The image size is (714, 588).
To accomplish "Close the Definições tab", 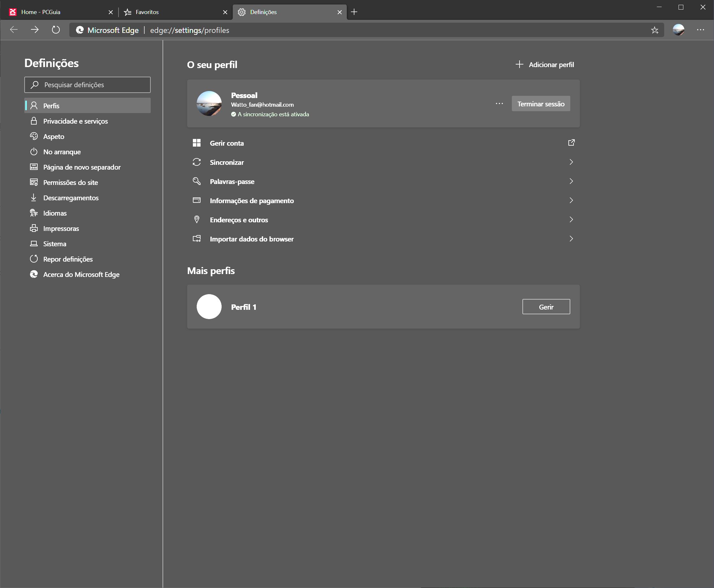I will pyautogui.click(x=339, y=12).
